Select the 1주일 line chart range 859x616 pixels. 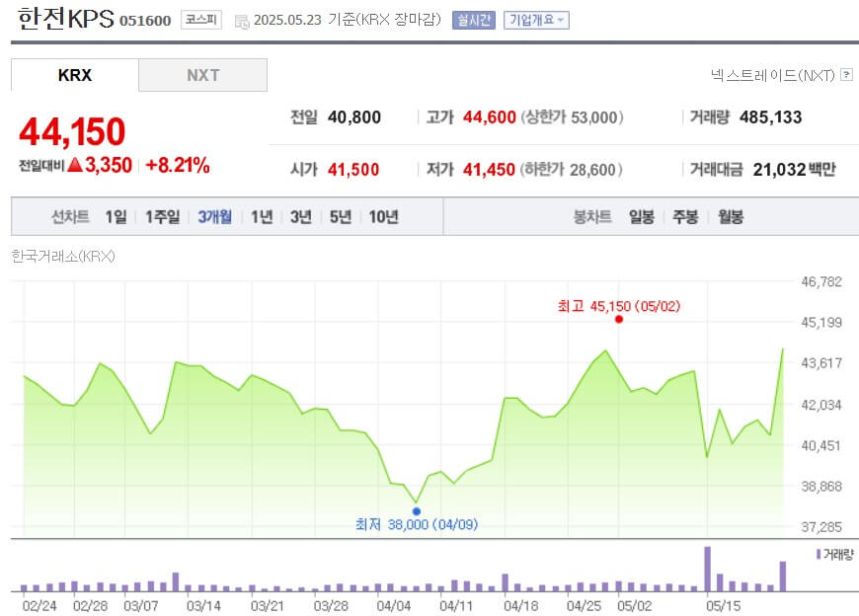pyautogui.click(x=162, y=217)
